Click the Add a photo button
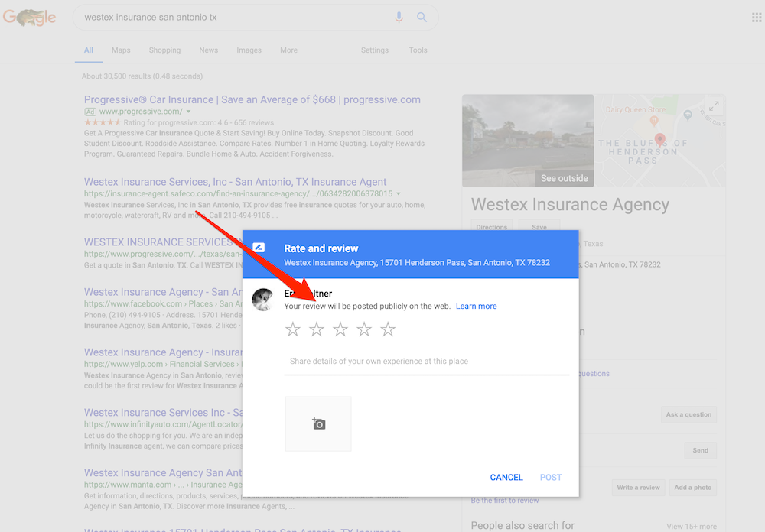Screen dimensions: 765x532 [x=693, y=488]
